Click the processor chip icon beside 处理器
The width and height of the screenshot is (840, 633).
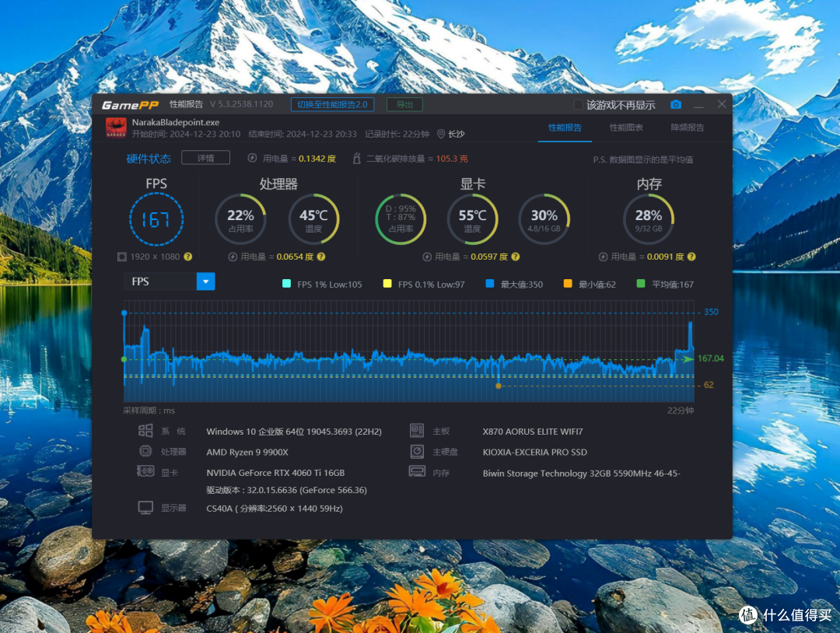[145, 451]
